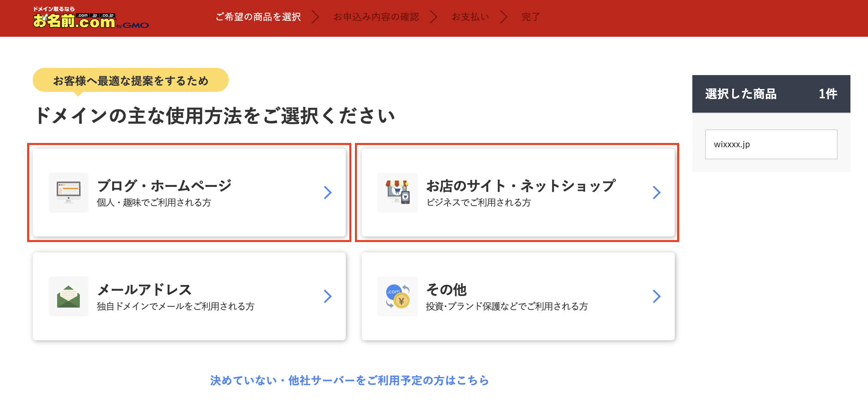The image size is (868, 405).
Task: Choose ブログ・ホームページ title text
Action: 164,186
